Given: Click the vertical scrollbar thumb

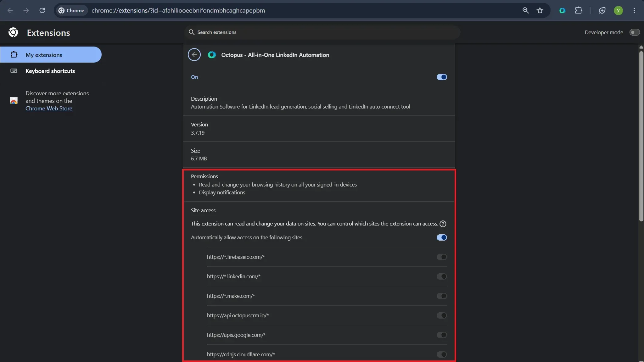Looking at the screenshot, I should [641, 136].
